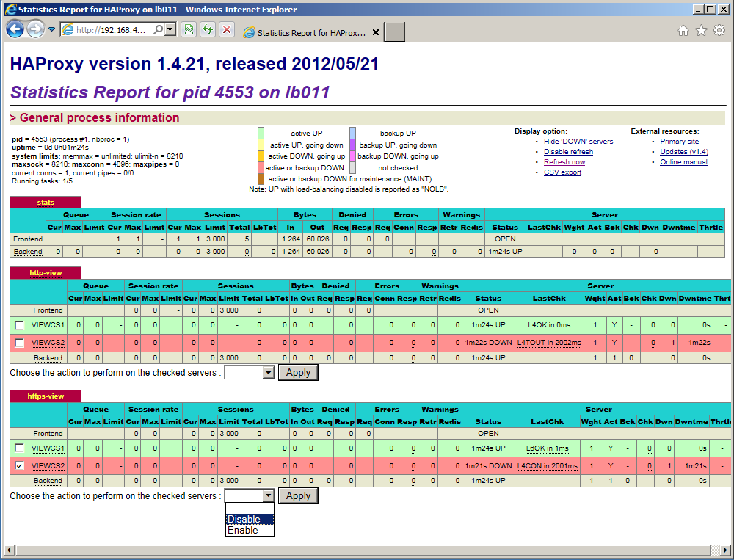
Task: Click the backup UP blue legend swatch
Action: [x=352, y=133]
